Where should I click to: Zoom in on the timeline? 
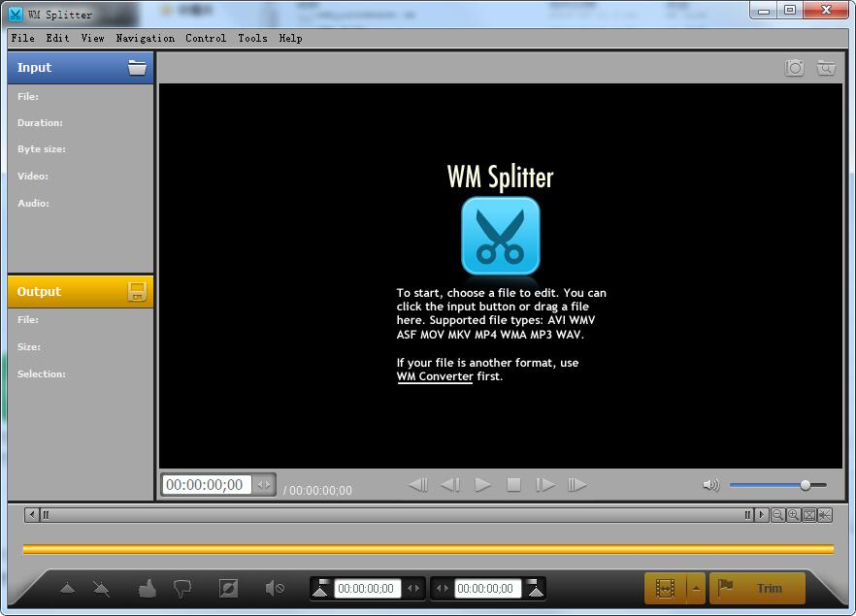[793, 515]
